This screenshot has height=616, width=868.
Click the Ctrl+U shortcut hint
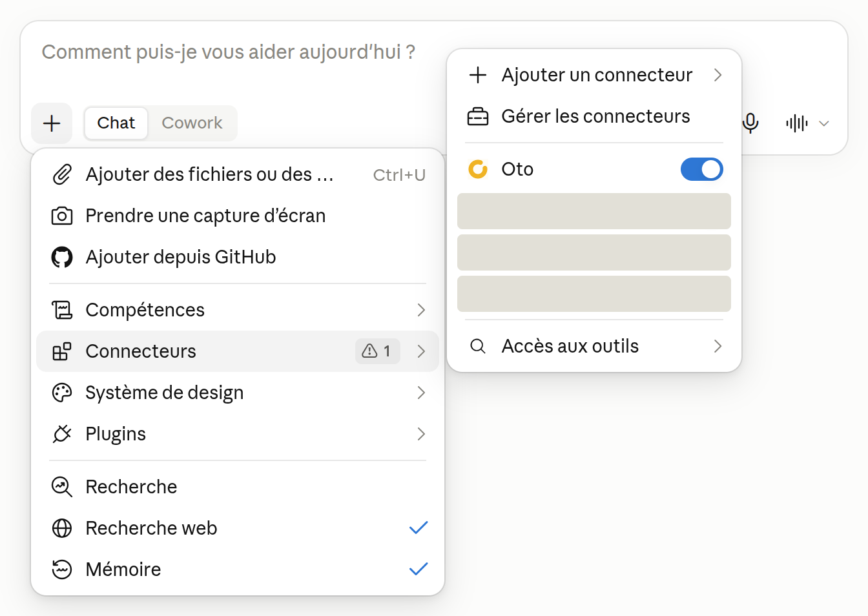point(399,175)
